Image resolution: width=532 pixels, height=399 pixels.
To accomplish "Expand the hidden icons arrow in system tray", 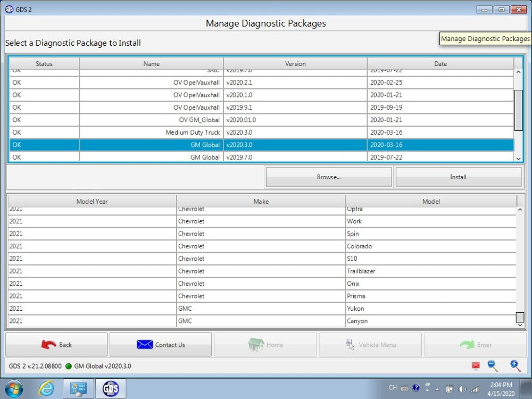I will [x=436, y=389].
